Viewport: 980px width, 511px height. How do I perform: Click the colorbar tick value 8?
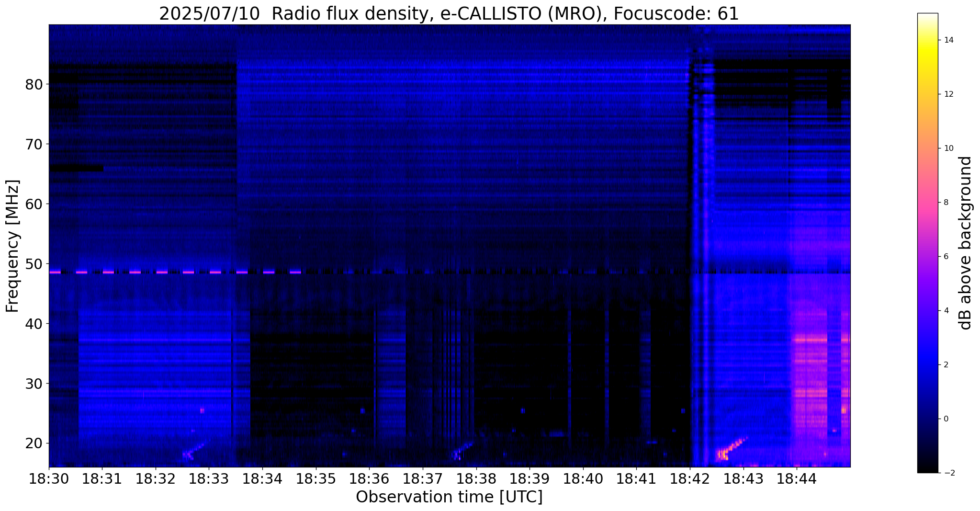pos(946,203)
